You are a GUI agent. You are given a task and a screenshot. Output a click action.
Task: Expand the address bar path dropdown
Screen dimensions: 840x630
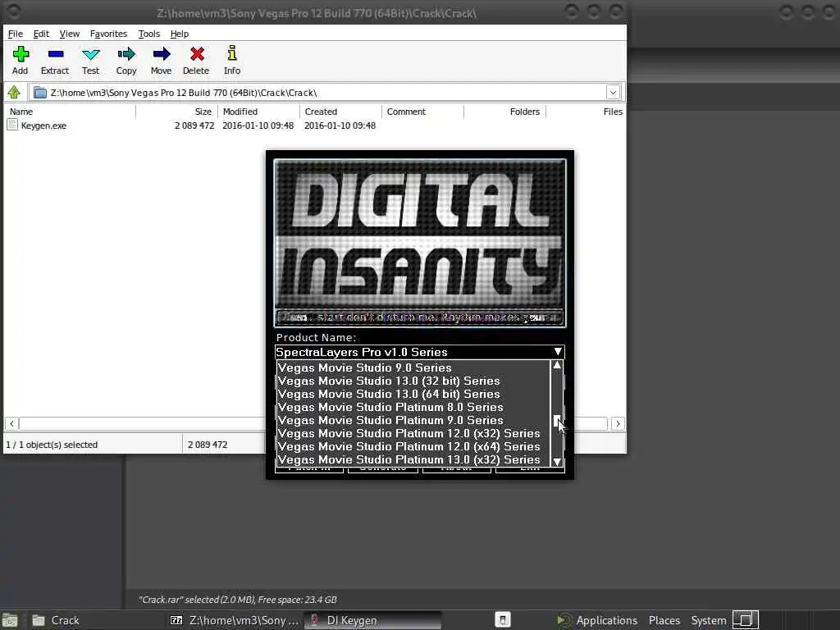pyautogui.click(x=613, y=93)
